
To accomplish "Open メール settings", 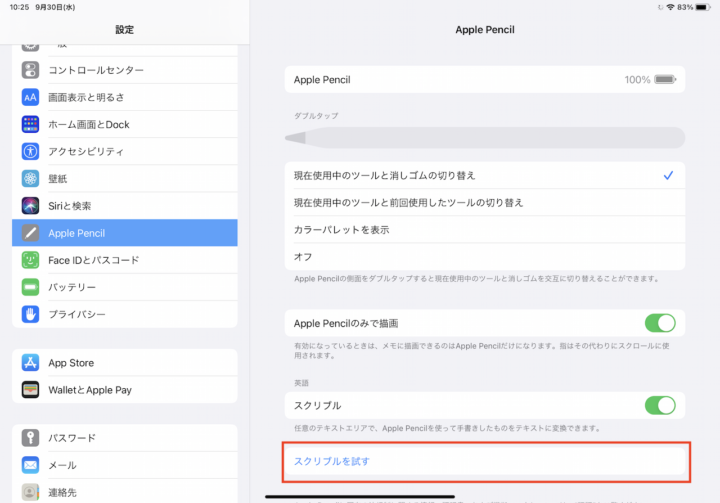I will 125,465.
